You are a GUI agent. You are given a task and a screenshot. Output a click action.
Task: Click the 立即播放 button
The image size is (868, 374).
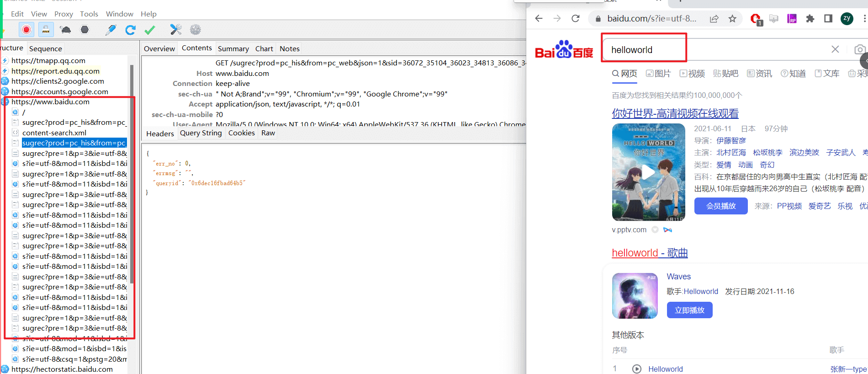690,310
